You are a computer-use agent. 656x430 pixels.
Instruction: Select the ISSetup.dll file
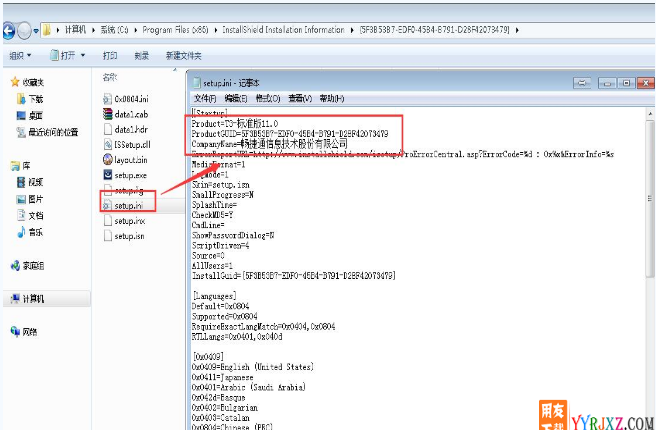132,144
